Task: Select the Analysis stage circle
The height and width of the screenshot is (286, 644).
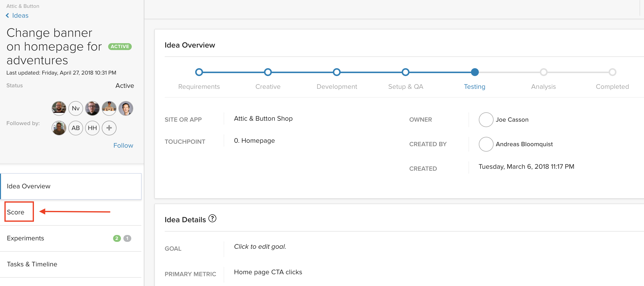Action: (x=543, y=72)
